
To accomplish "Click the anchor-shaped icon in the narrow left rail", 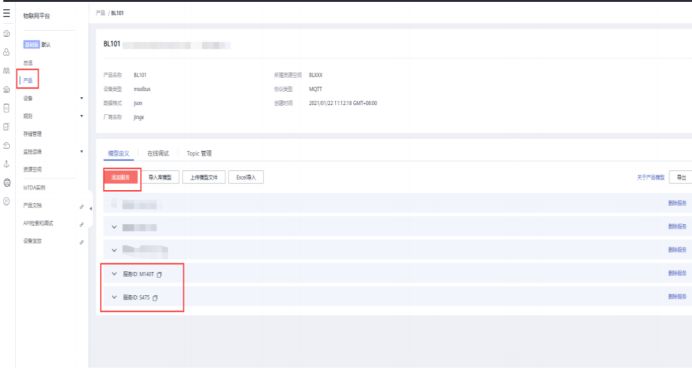I will click(7, 164).
